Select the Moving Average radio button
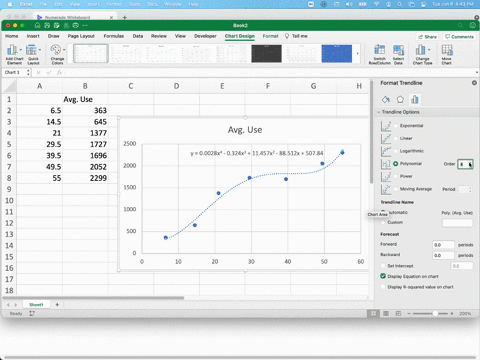 (396, 189)
